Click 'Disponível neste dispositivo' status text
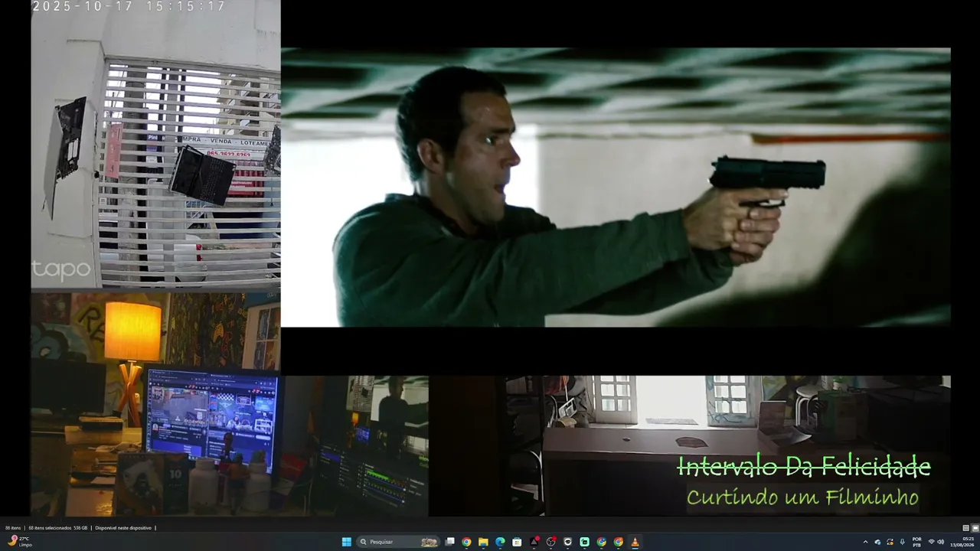 click(x=123, y=528)
